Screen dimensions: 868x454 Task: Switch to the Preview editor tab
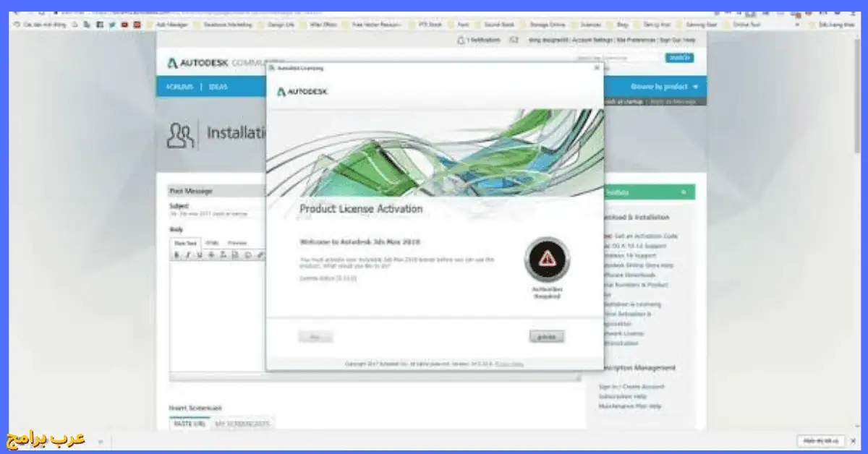(x=237, y=243)
